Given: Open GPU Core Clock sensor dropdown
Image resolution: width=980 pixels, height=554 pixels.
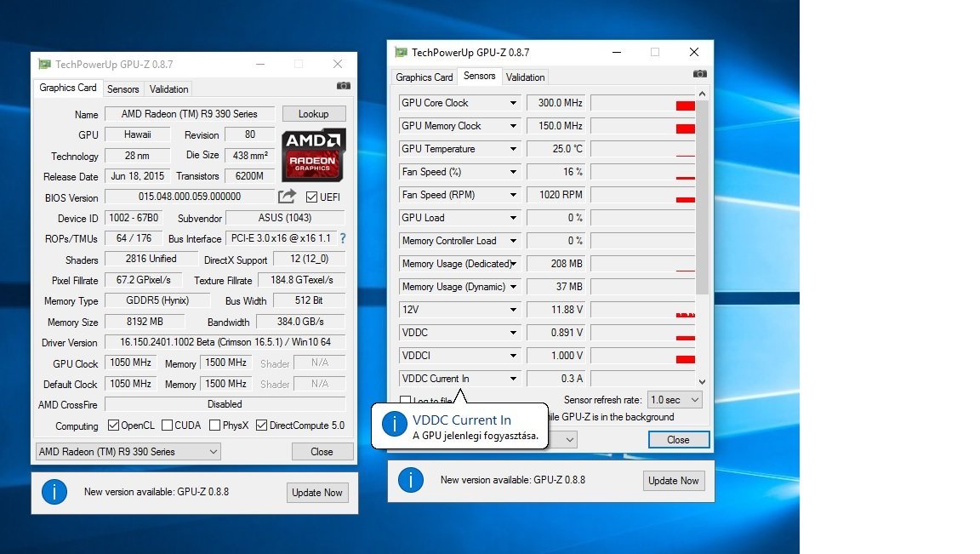Looking at the screenshot, I should click(x=513, y=103).
